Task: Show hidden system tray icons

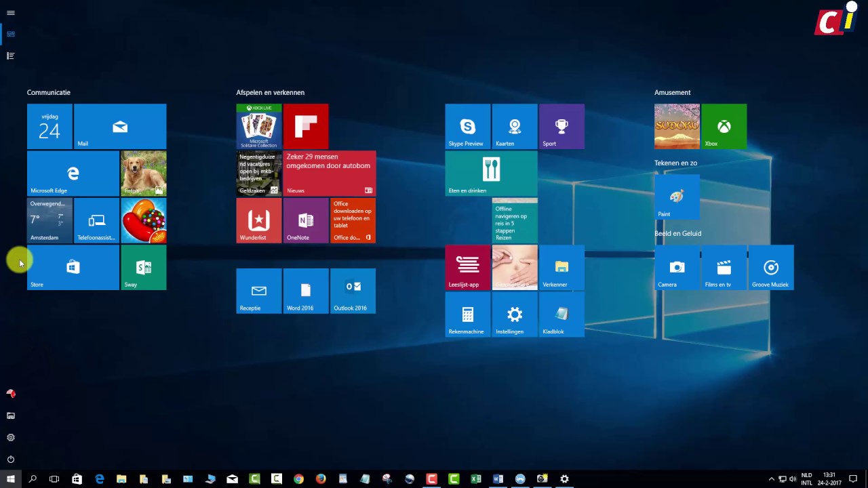Action: (771, 479)
